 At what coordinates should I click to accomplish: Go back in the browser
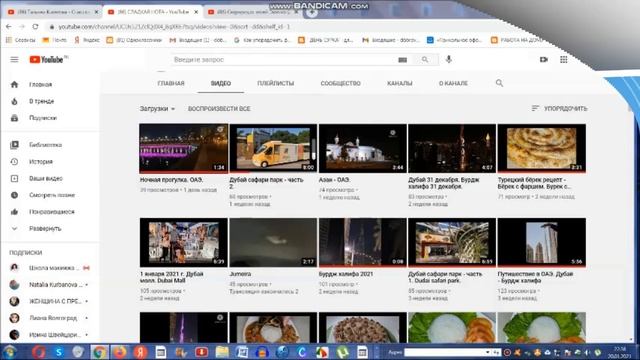(x=9, y=27)
